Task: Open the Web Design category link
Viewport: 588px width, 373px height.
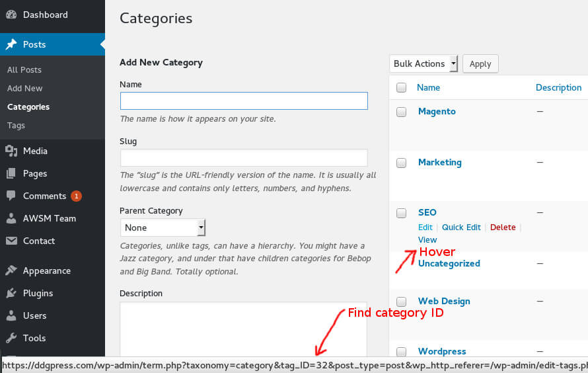Action: pos(444,302)
